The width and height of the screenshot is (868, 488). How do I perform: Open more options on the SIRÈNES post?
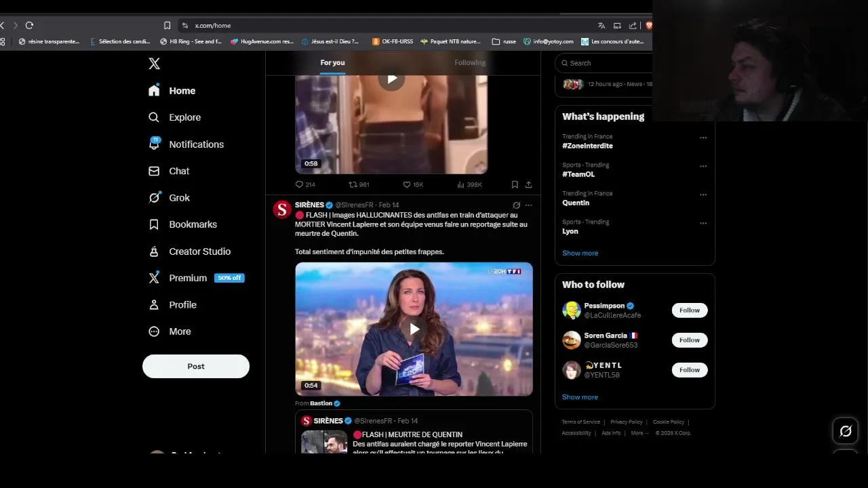[x=528, y=205]
